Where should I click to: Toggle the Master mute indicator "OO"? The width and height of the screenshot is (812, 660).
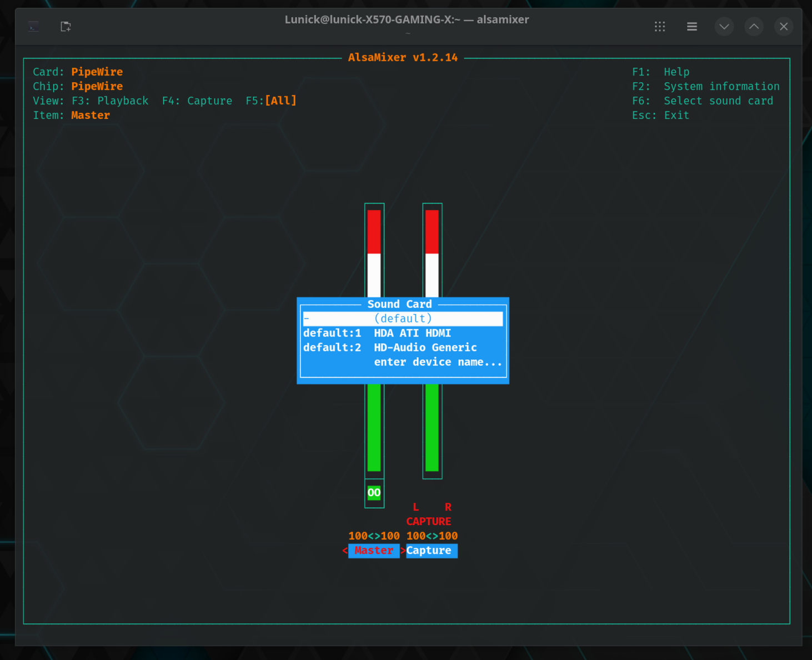pos(374,493)
